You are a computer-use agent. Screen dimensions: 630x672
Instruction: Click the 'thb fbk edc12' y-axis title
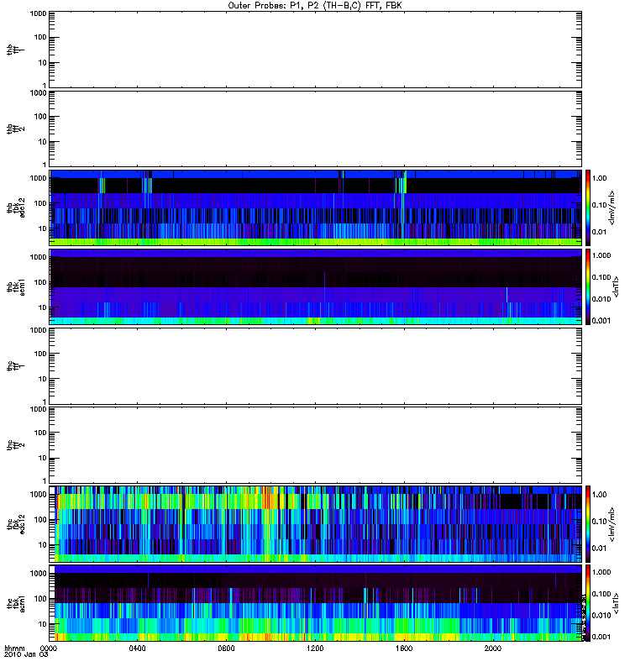pyautogui.click(x=15, y=207)
